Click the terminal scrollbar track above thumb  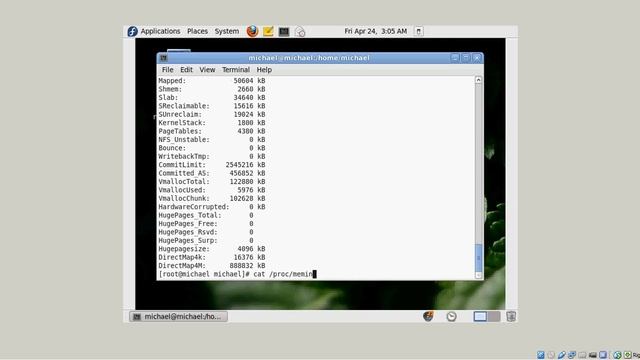point(478,163)
